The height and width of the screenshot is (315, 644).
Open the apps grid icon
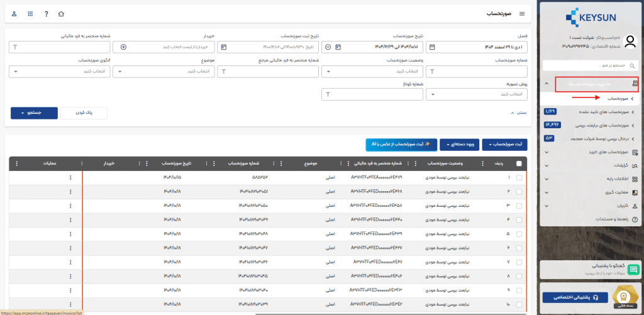[x=30, y=13]
